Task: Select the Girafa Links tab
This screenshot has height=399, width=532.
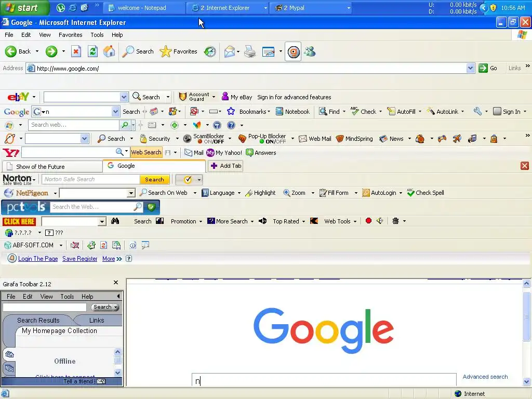Action: coord(97,320)
